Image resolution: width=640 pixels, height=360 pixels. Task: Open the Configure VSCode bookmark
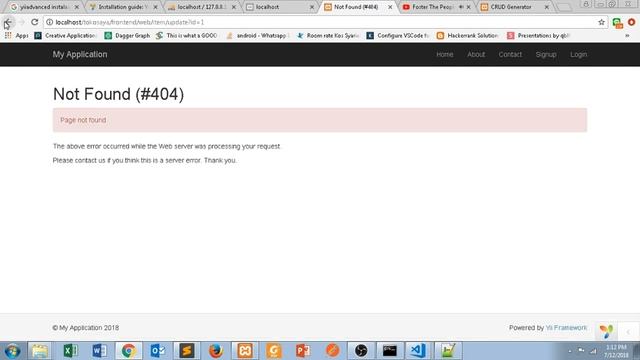click(398, 36)
